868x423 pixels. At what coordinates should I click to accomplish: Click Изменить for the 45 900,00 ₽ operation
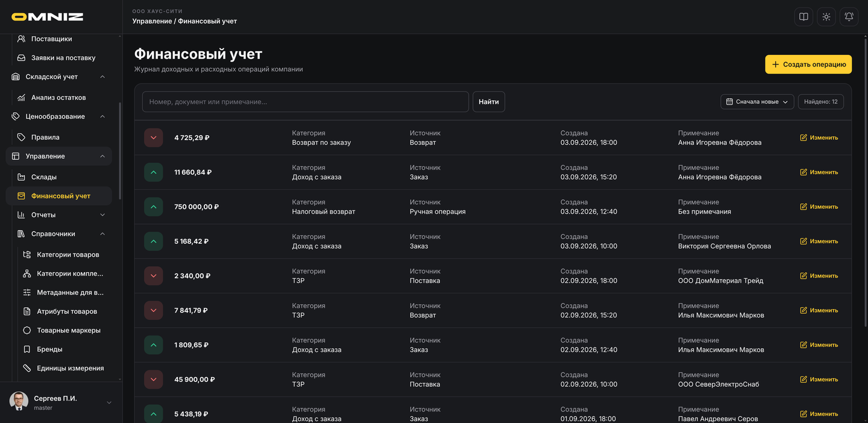tap(819, 380)
